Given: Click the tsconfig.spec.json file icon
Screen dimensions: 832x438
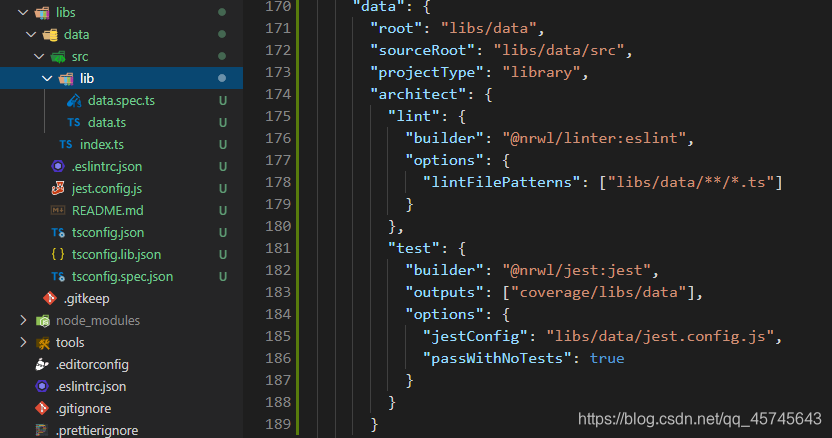Looking at the screenshot, I should 58,277.
